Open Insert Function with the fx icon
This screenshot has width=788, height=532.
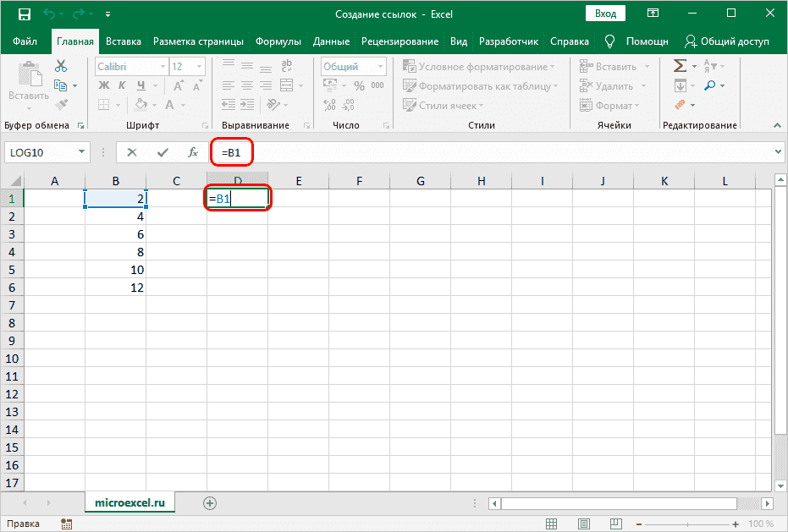click(193, 152)
